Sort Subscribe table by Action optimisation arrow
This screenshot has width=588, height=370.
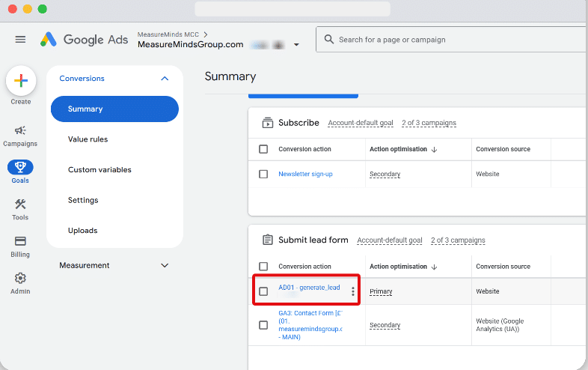click(434, 150)
